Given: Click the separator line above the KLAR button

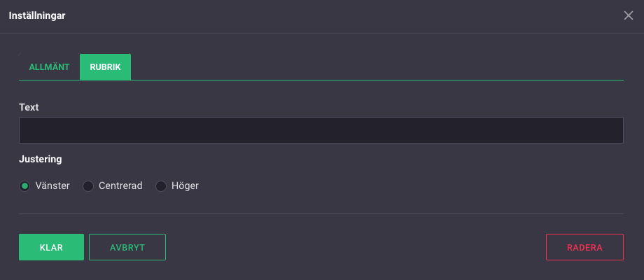Looking at the screenshot, I should [321, 213].
